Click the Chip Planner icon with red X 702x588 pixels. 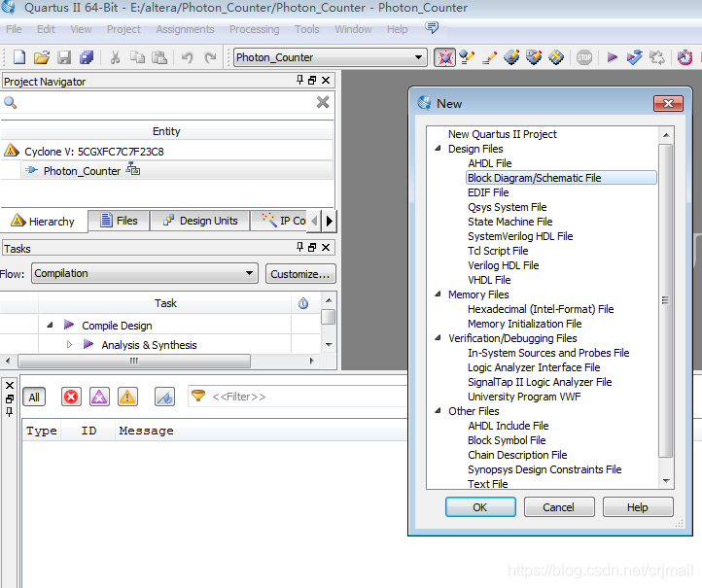(x=444, y=57)
